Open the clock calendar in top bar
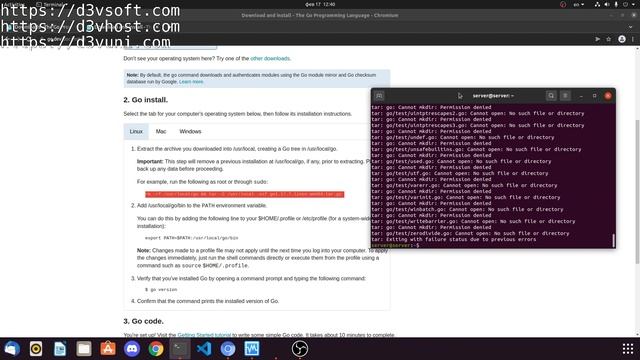640x360 pixels. coord(320,4)
